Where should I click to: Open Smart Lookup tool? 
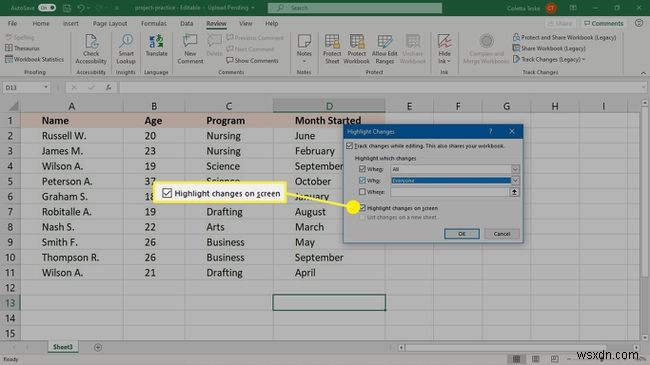tap(126, 49)
